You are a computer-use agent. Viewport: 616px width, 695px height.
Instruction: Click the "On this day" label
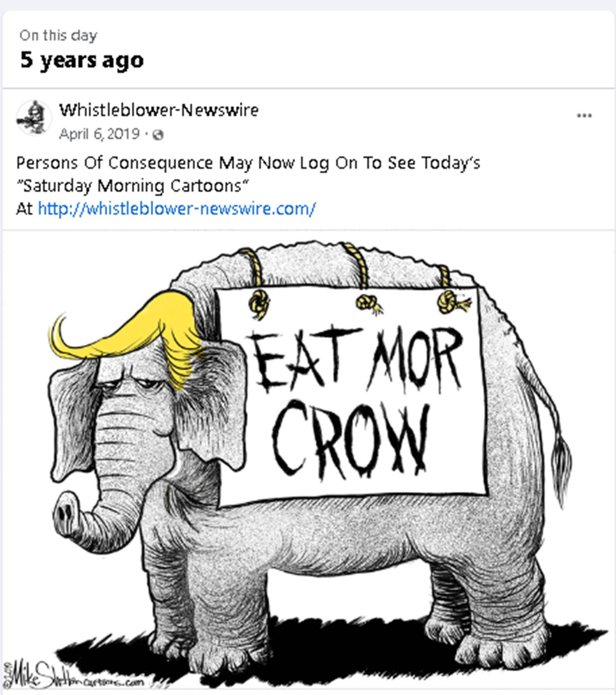tap(58, 35)
